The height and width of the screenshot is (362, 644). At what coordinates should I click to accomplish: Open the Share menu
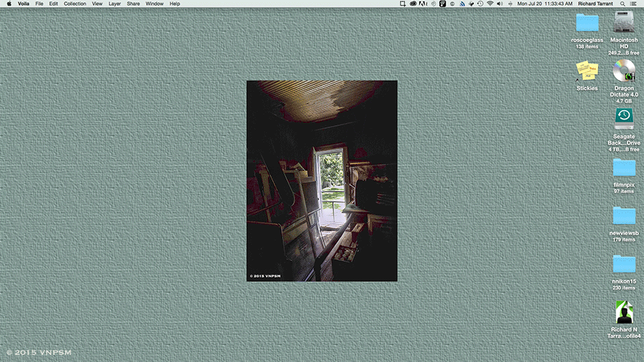click(x=133, y=4)
